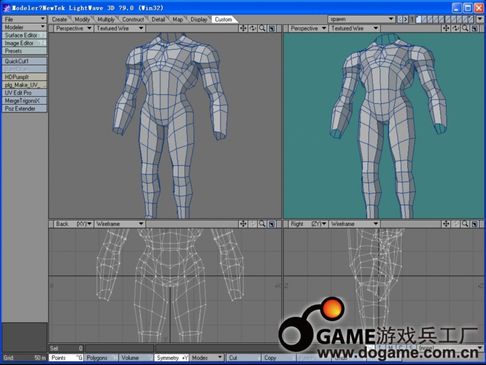The height and width of the screenshot is (365, 486).
Task: Click the plg_Make_UV button
Action: pyautogui.click(x=24, y=85)
